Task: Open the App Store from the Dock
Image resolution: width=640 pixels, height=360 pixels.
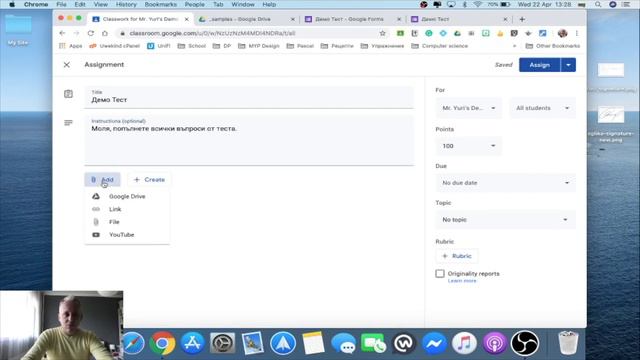Action: (x=192, y=343)
